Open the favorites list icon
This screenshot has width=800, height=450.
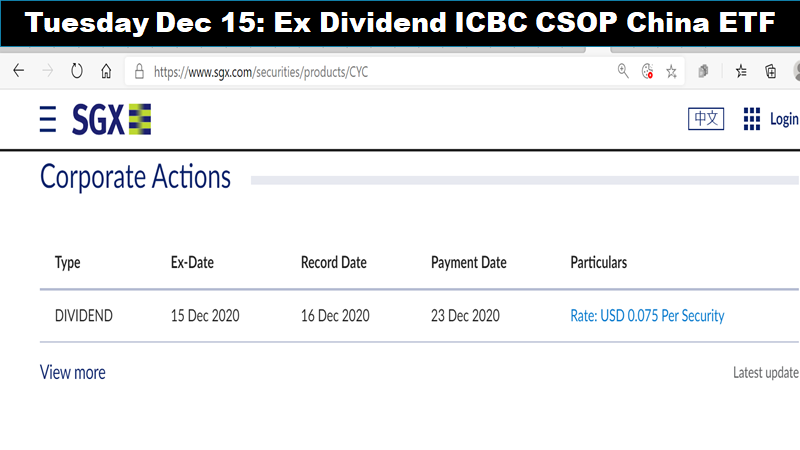741,71
